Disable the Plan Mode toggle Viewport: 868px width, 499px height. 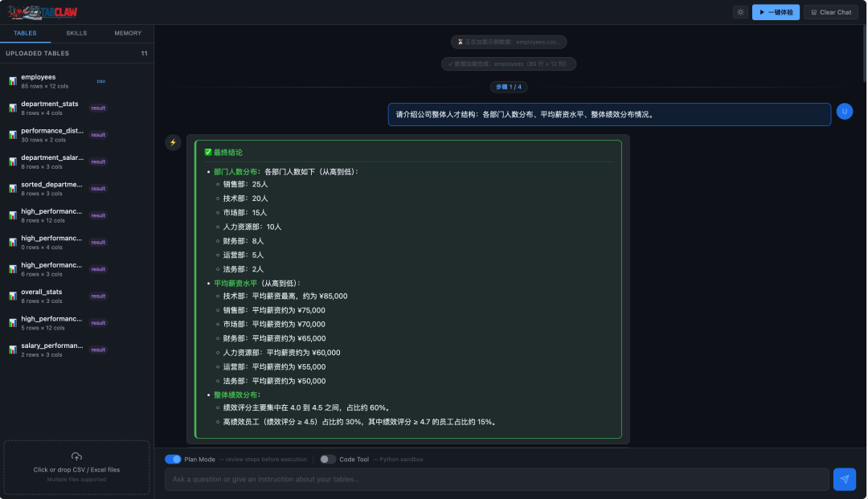(173, 459)
